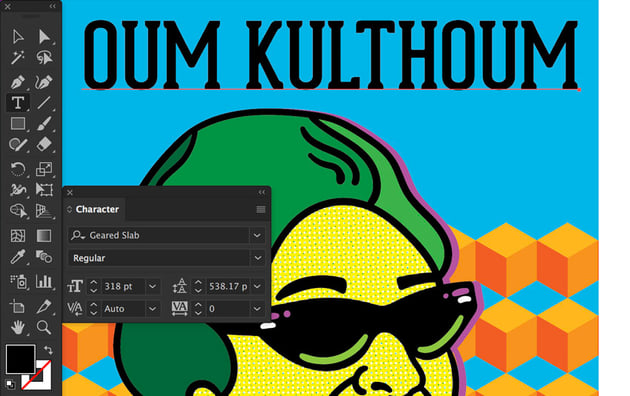Image resolution: width=630 pixels, height=396 pixels.
Task: Click the OUM KULTHOUM headline text
Action: coord(331,55)
